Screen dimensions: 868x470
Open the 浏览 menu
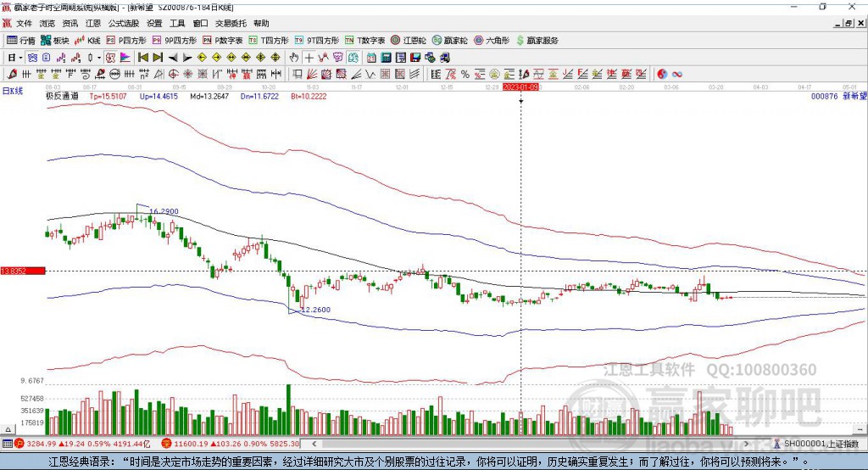47,23
